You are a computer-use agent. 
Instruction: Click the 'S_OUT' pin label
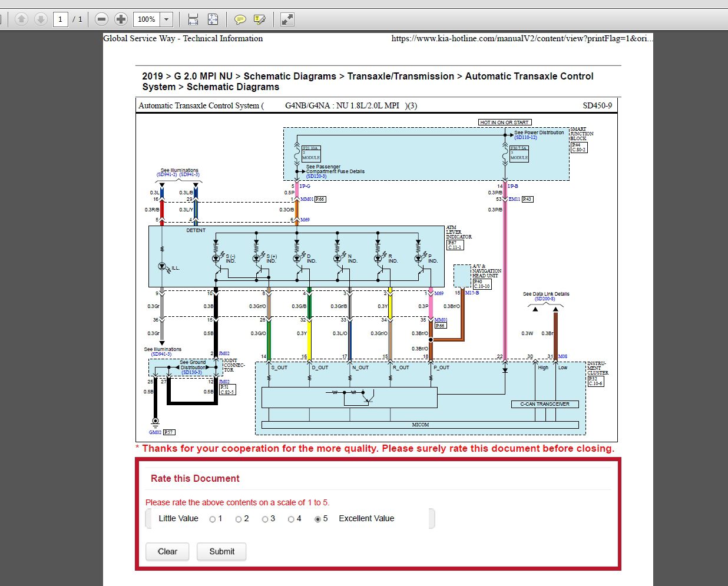pyautogui.click(x=279, y=368)
